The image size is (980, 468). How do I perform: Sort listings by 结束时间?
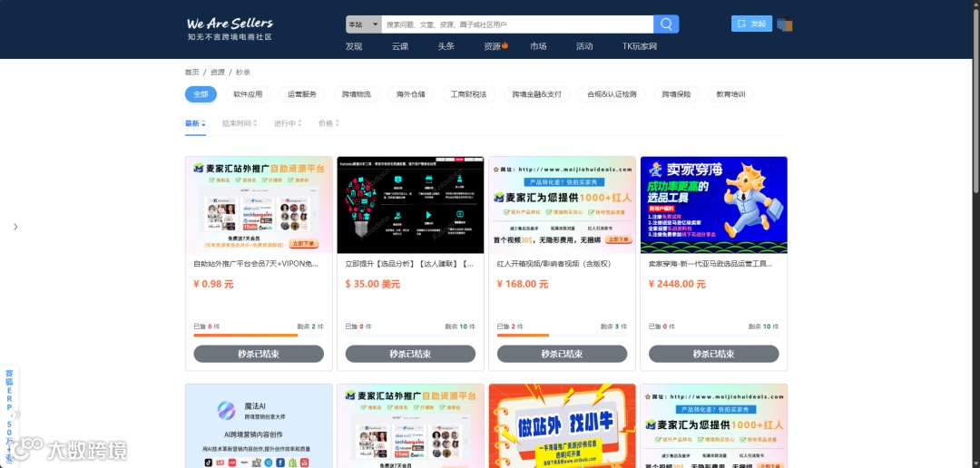coord(240,123)
